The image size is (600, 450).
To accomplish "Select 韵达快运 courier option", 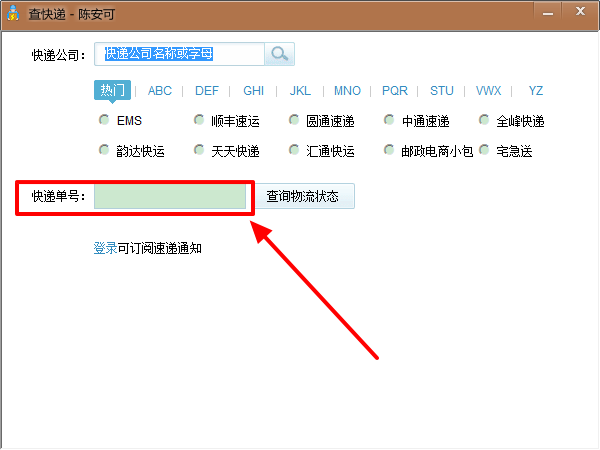I will [104, 150].
